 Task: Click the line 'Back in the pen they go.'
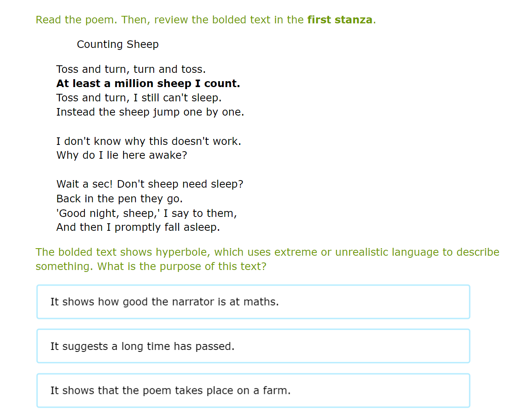120,199
